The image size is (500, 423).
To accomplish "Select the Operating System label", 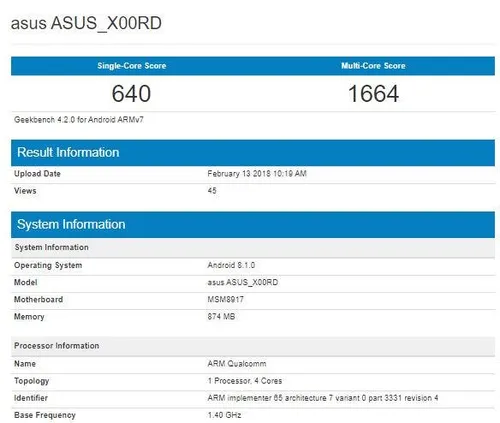I will (48, 265).
